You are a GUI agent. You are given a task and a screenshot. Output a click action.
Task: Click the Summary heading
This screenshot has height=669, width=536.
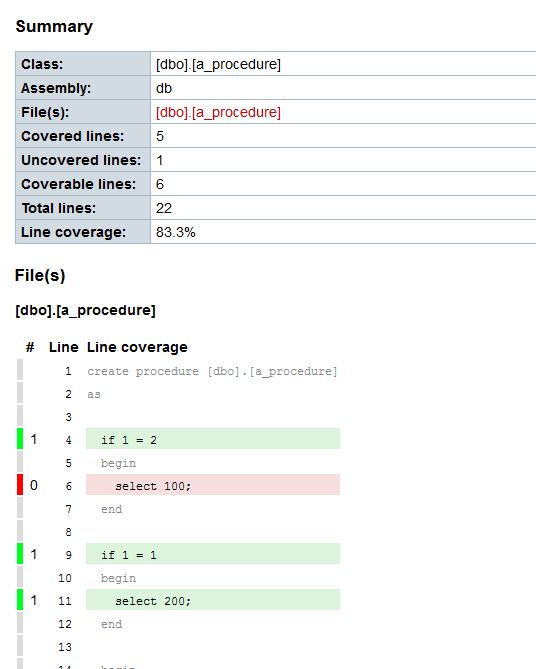[54, 26]
